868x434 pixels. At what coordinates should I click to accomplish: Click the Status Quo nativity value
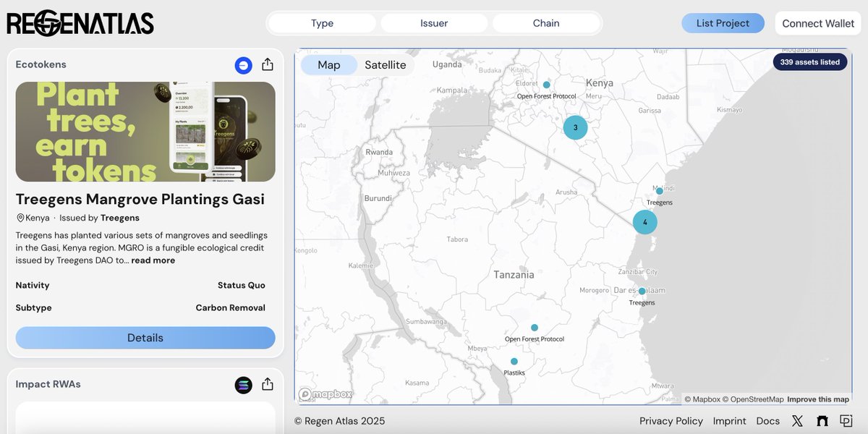tap(242, 285)
